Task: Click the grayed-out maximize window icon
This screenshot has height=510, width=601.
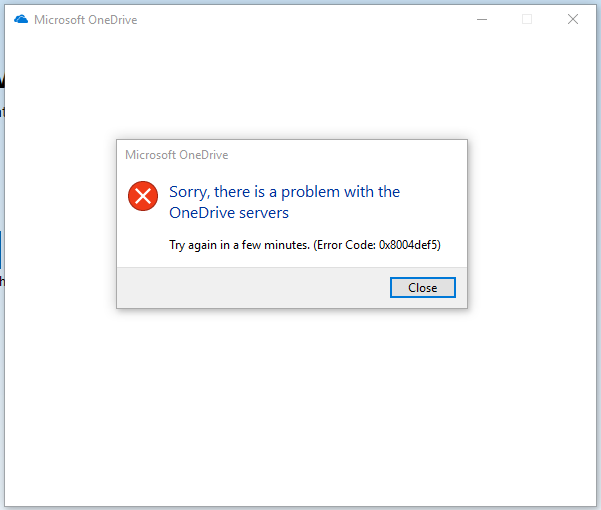Action: click(527, 19)
